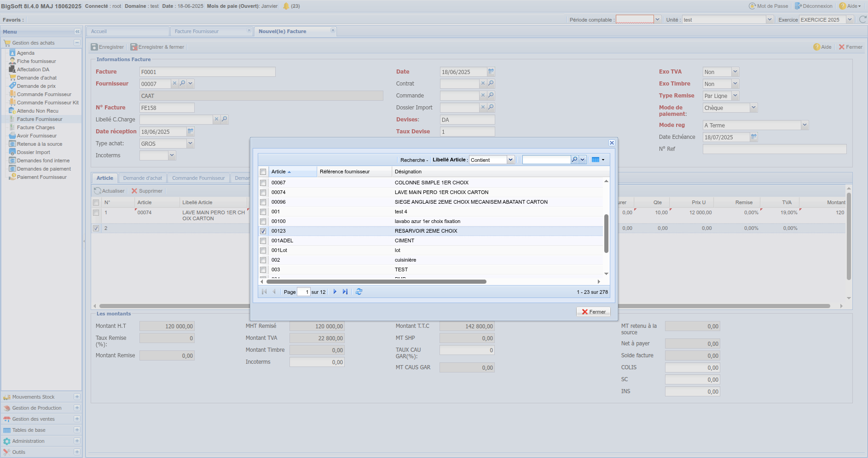Close the article popup with the top-right X
The image size is (868, 458).
612,143
